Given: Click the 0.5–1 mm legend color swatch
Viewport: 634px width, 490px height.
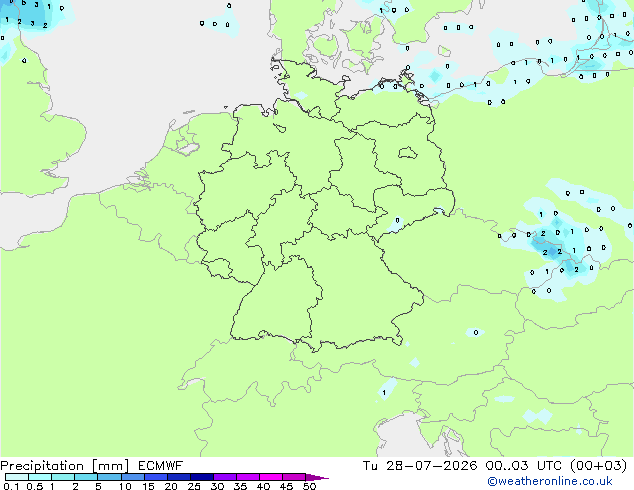Looking at the screenshot, I should 40,477.
